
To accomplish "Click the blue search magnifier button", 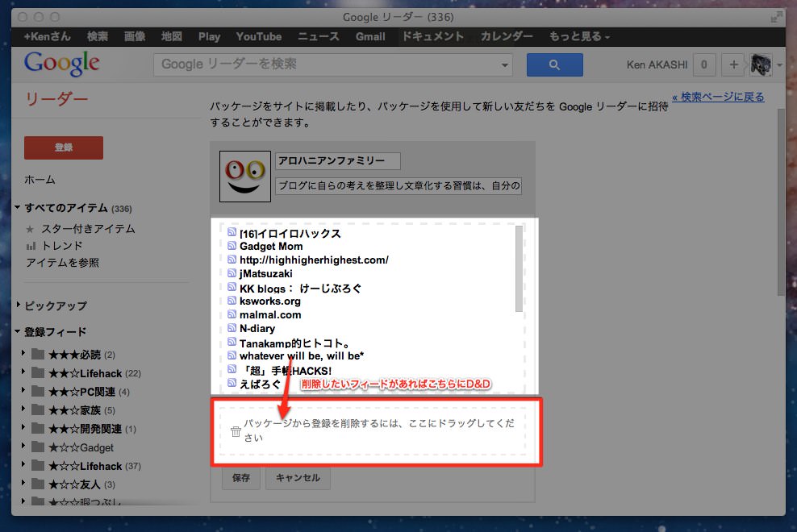I will pyautogui.click(x=554, y=64).
